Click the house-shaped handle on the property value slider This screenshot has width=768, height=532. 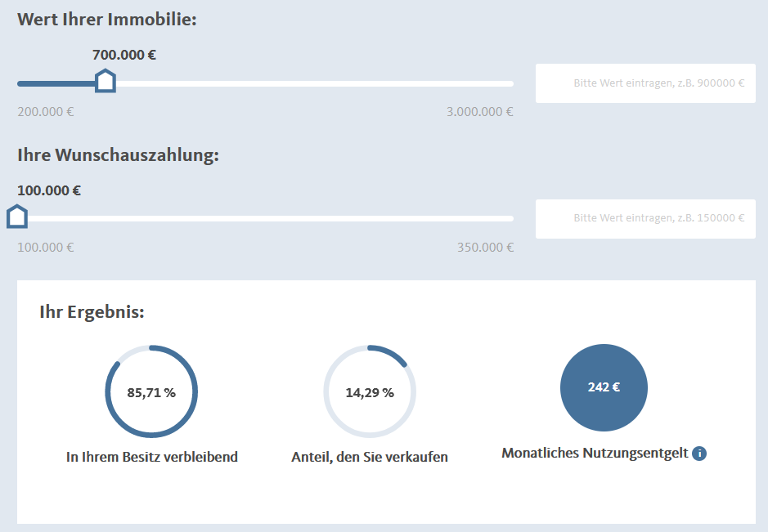pyautogui.click(x=105, y=82)
